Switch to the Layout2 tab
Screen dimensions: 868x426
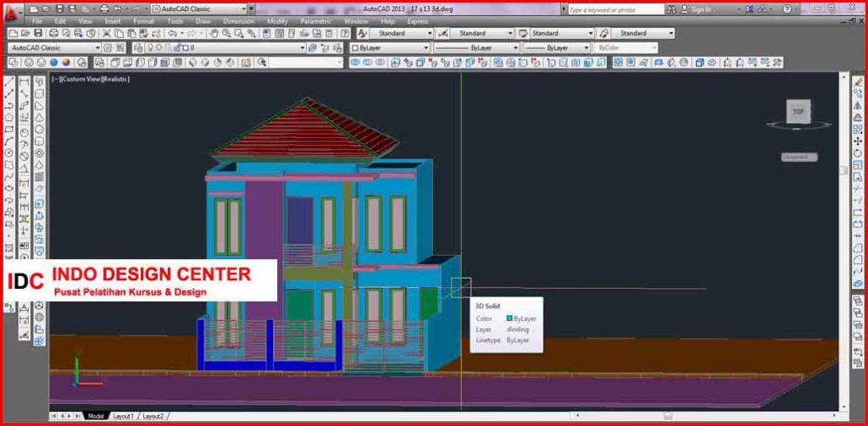tap(153, 416)
